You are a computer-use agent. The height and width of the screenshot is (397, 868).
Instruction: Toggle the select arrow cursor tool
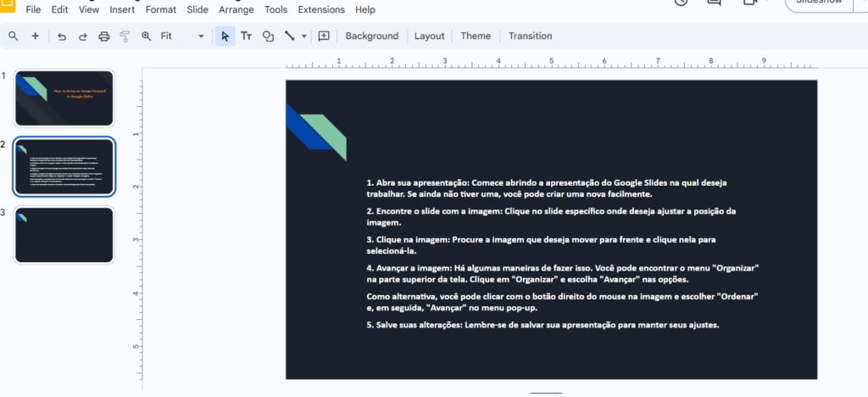tap(225, 36)
